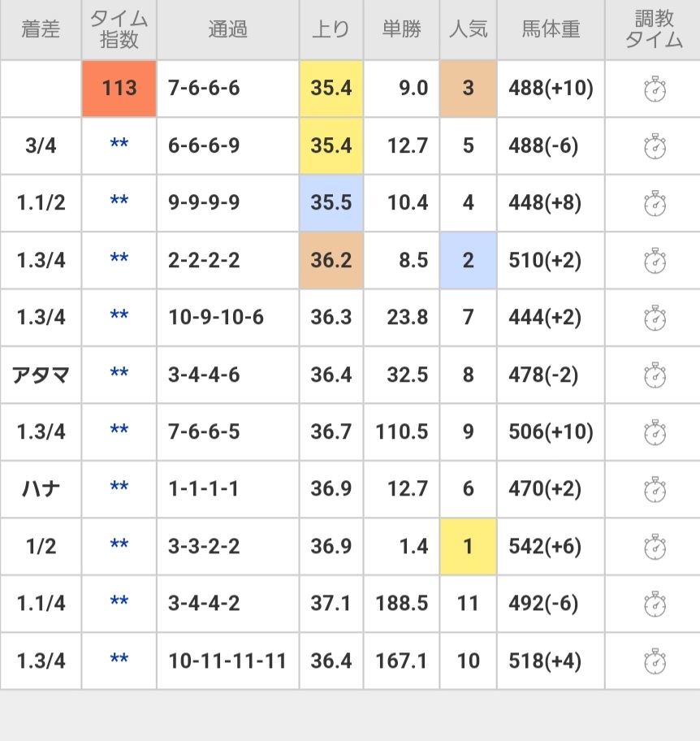The width and height of the screenshot is (700, 741).
Task: Click stopwatch icon in 478(-2) row
Action: pos(655,375)
